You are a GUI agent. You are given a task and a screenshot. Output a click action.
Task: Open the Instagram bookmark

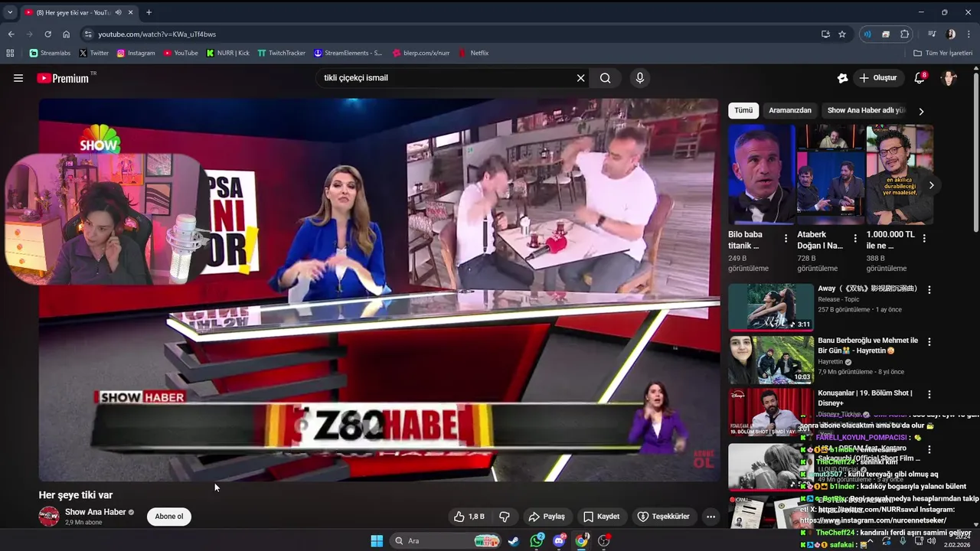[x=136, y=53]
